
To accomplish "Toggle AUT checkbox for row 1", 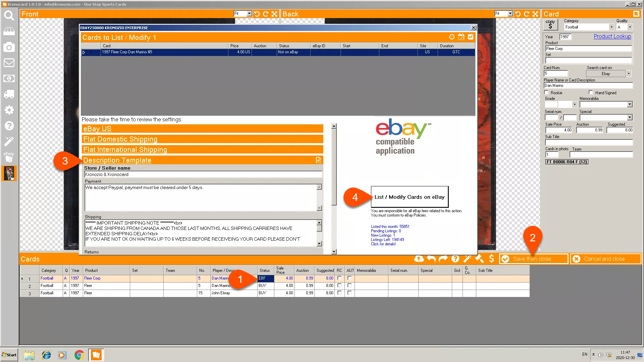I will click(x=350, y=278).
